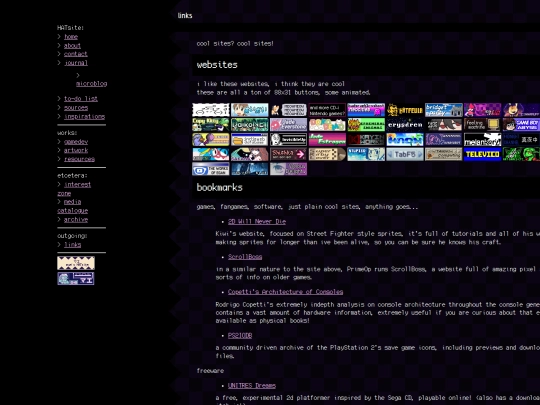Open the gamedev works link
Screen dimensions: 540x405
point(76,142)
